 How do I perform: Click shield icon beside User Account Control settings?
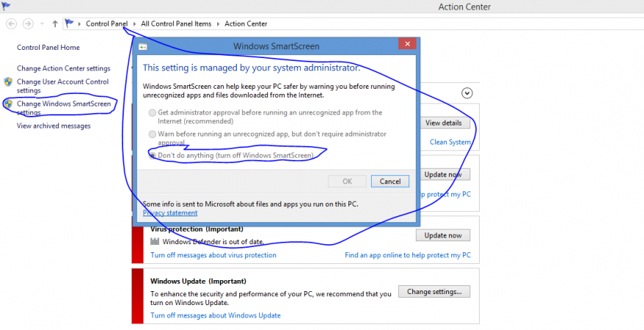pos(8,81)
